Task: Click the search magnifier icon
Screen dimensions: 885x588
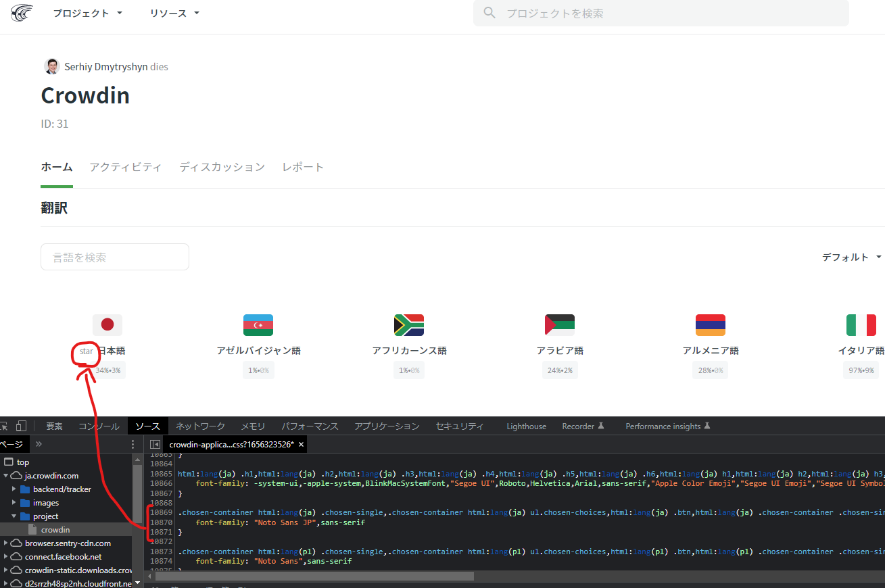Action: pyautogui.click(x=490, y=13)
